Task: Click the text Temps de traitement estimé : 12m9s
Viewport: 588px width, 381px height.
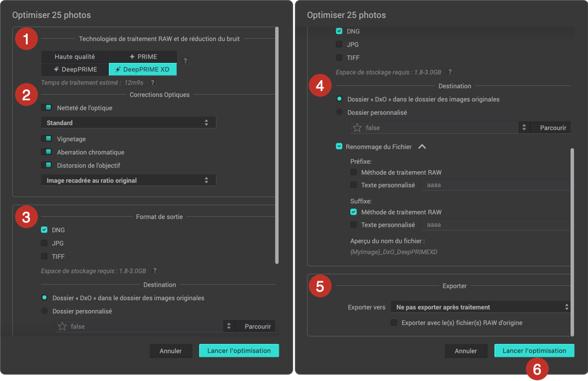Action: (x=92, y=82)
